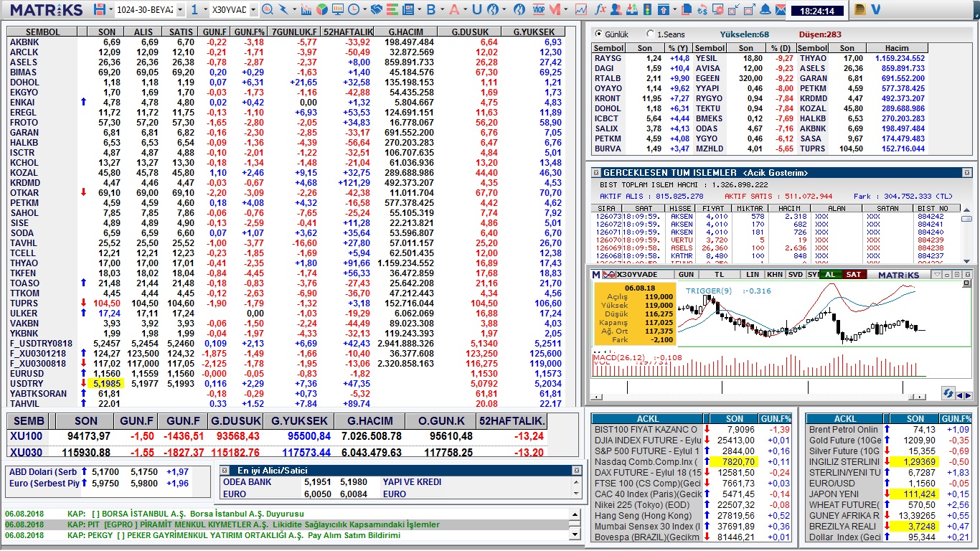Click the large blue B icon
The width and height of the screenshot is (980, 551).
[430, 9]
